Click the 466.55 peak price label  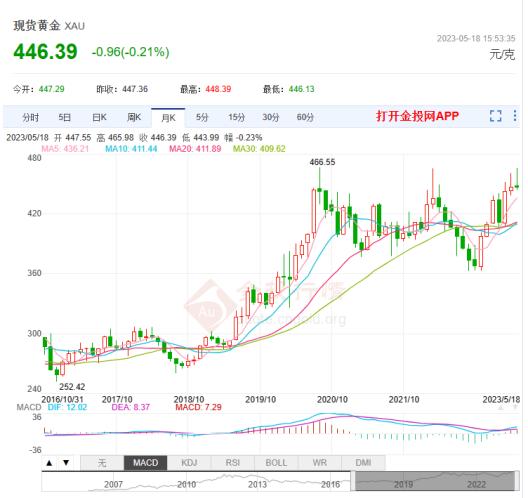click(322, 162)
